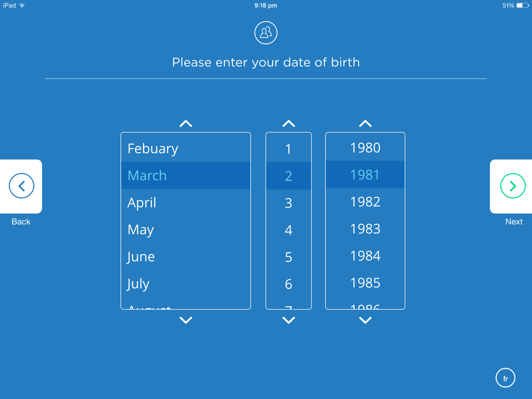The height and width of the screenshot is (399, 532).
Task: Tap the Next label
Action: click(x=514, y=222)
